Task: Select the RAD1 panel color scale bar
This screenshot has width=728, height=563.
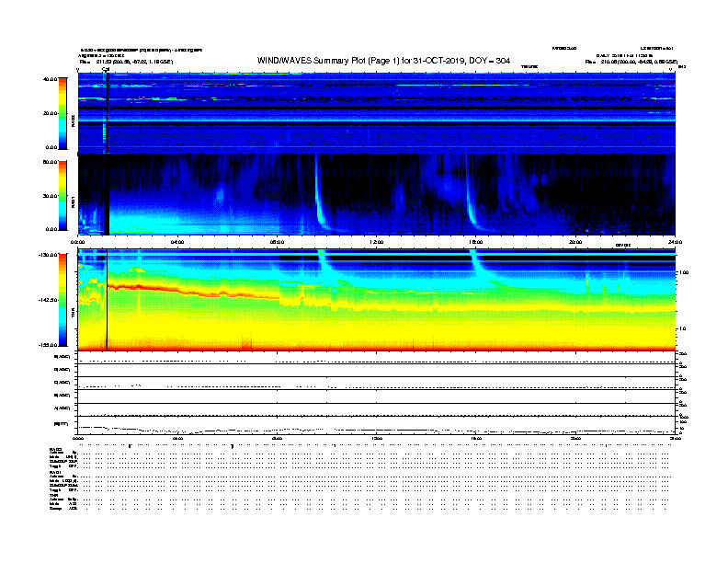Action: (63, 195)
